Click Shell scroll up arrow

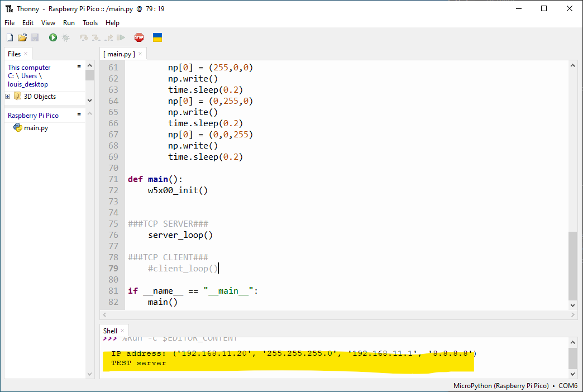point(572,342)
